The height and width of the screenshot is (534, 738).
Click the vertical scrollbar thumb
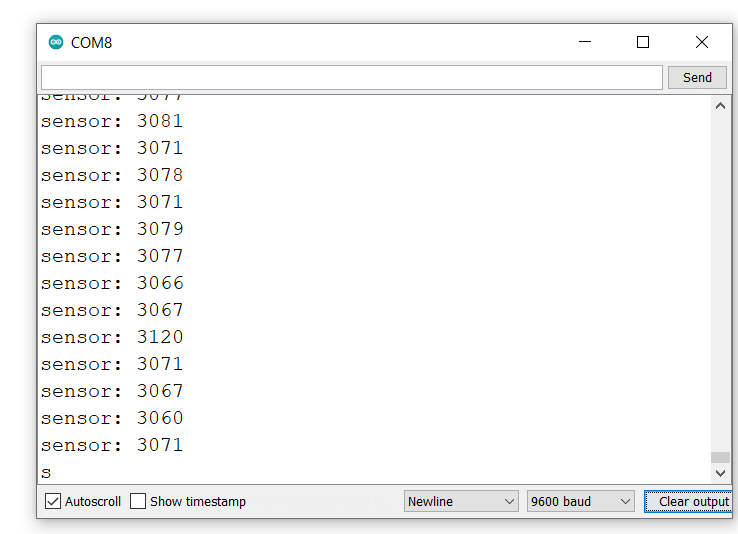pos(721,457)
